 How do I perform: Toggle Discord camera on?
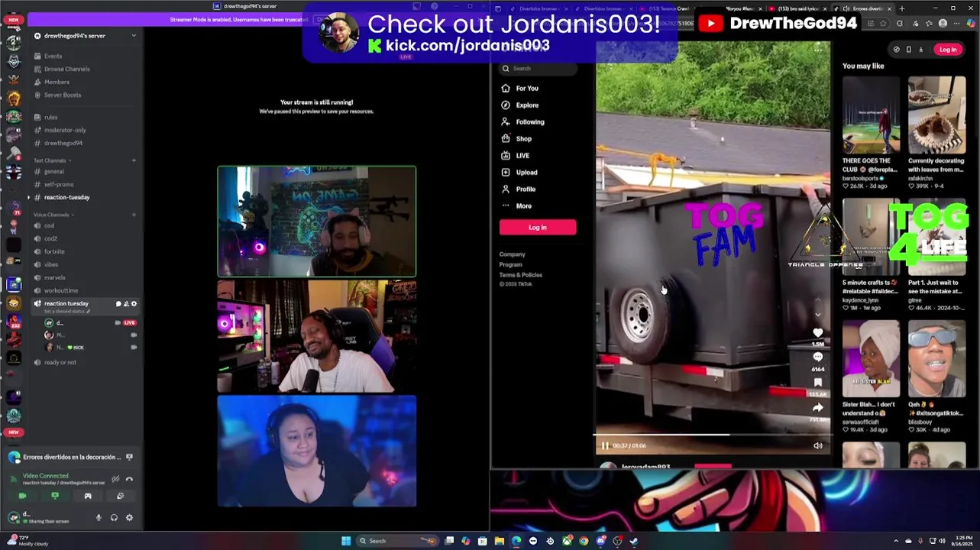(x=22, y=497)
